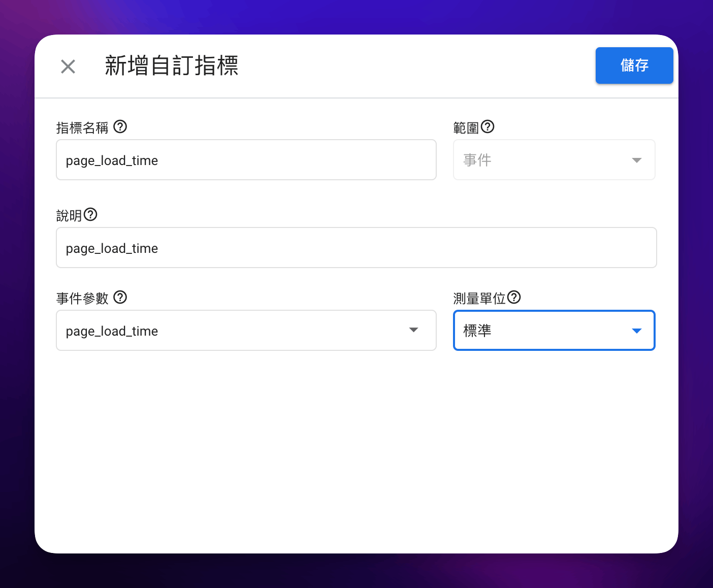The image size is (713, 588).
Task: Dismiss the dialog using the close X
Action: point(68,66)
